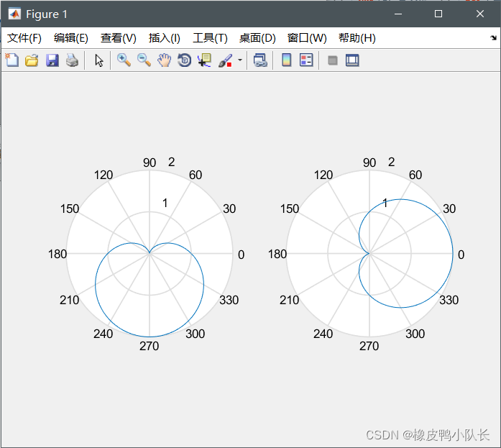Click the 150 label on the left polar plot
The width and height of the screenshot is (501, 448).
coord(70,209)
